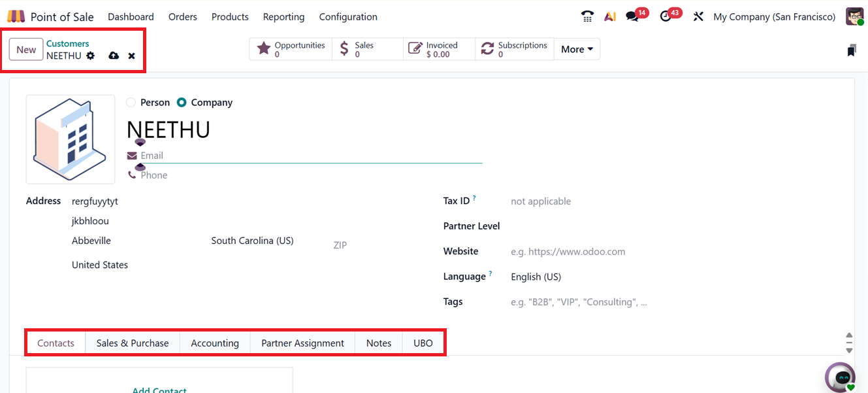Switch to the Sales & Purchase tab
This screenshot has width=868, height=393.
(133, 343)
